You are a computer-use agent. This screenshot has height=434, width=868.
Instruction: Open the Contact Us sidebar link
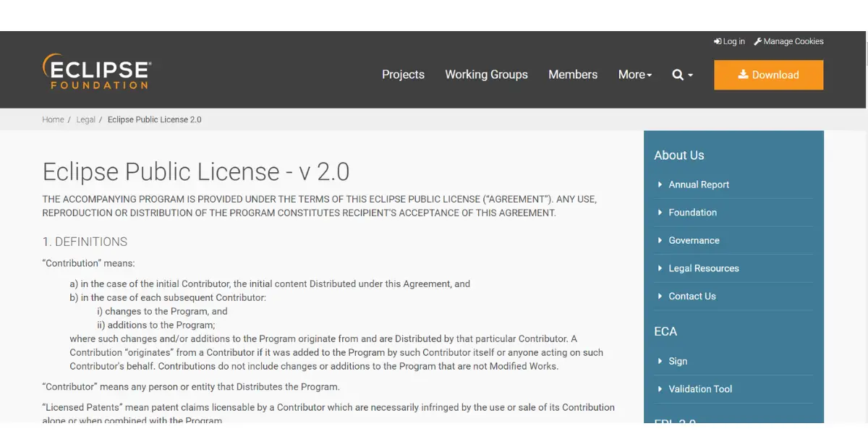692,296
